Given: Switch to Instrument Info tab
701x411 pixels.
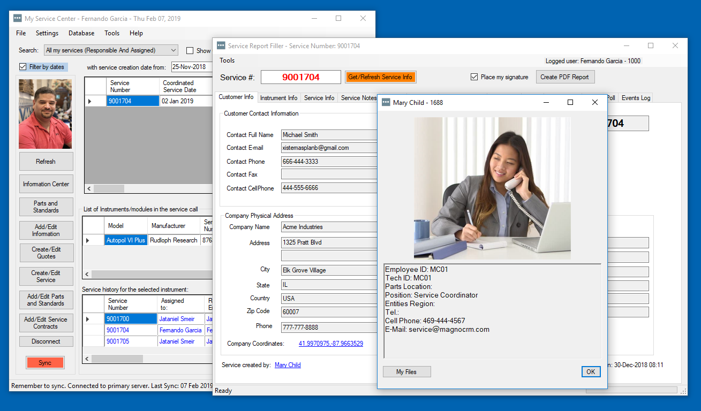Looking at the screenshot, I should click(279, 98).
